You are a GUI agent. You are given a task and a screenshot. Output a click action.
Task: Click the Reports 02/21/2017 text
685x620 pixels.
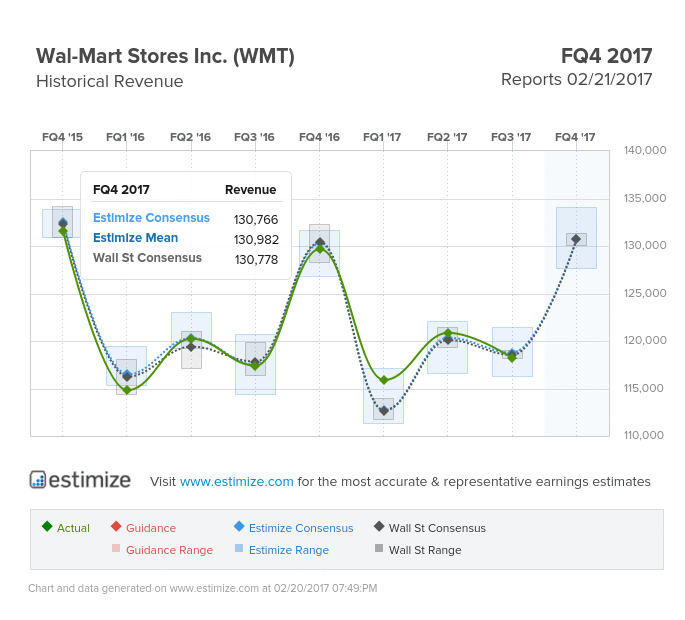[x=576, y=80]
